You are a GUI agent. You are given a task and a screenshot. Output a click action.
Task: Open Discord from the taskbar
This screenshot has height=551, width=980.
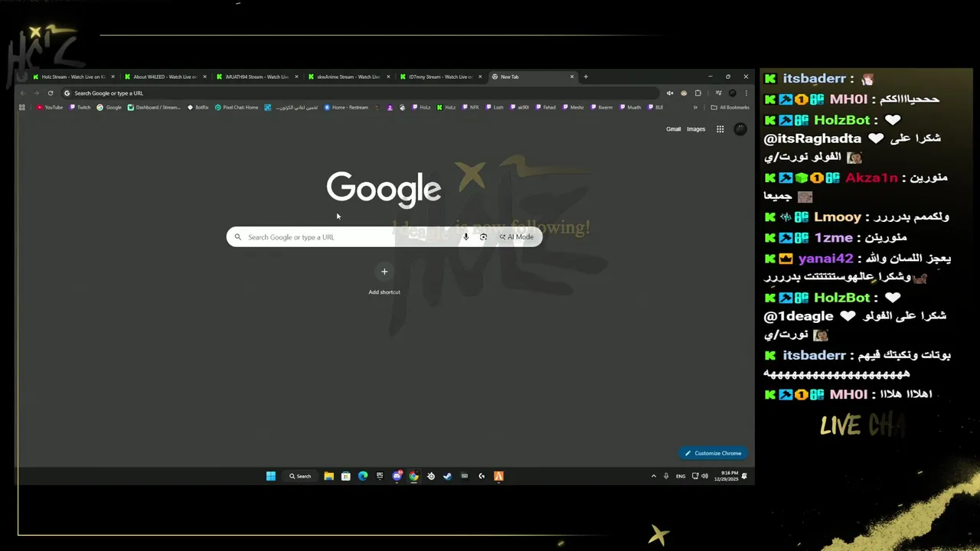[x=397, y=476]
